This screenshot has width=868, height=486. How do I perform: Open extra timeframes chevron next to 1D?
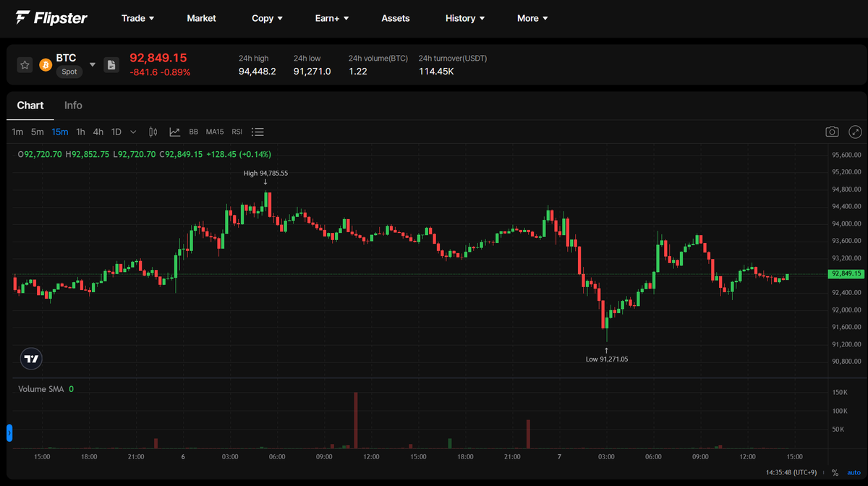click(x=132, y=132)
